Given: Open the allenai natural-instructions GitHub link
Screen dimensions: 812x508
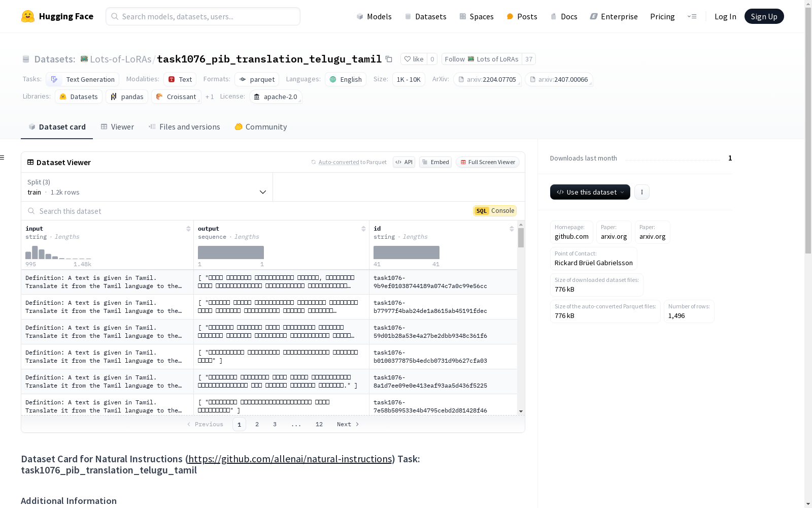Looking at the screenshot, I should pyautogui.click(x=290, y=459).
